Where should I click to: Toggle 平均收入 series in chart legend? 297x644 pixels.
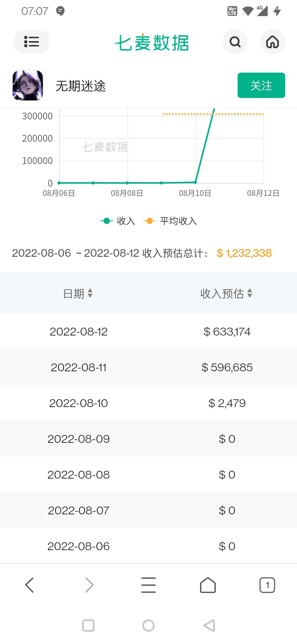click(x=170, y=221)
